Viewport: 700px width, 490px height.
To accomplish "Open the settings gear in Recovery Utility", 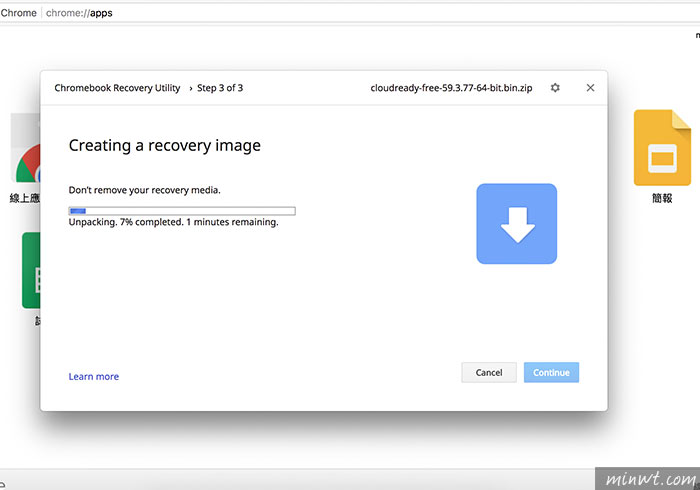I will pos(555,87).
